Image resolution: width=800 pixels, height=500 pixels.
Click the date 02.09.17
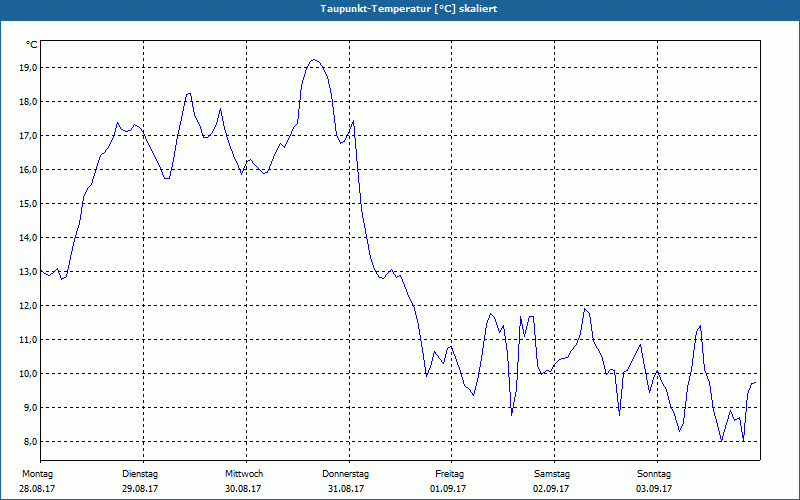(551, 489)
